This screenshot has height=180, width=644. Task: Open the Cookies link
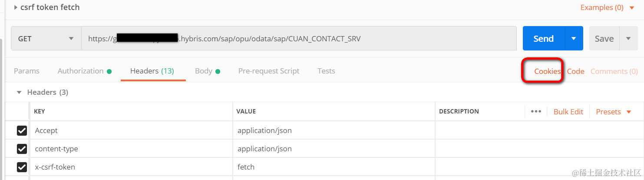(x=547, y=71)
